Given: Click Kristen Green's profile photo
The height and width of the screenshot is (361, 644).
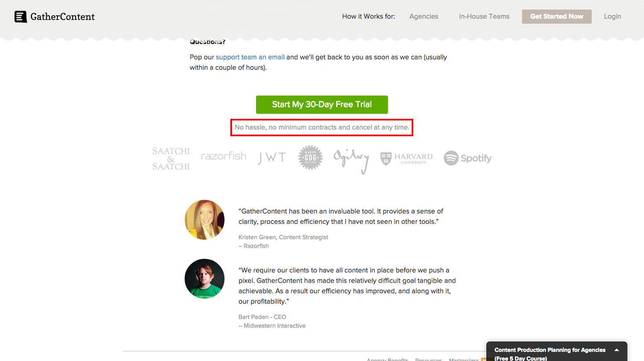Looking at the screenshot, I should click(205, 220).
